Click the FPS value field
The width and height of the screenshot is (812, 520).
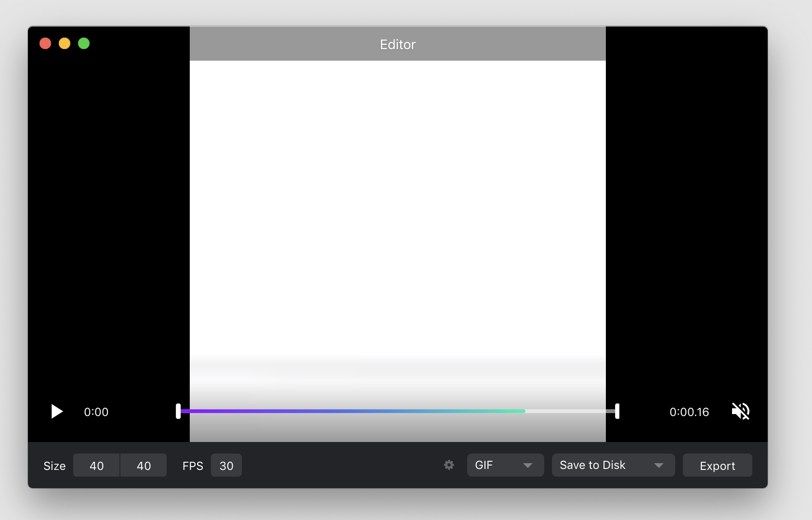tap(226, 465)
